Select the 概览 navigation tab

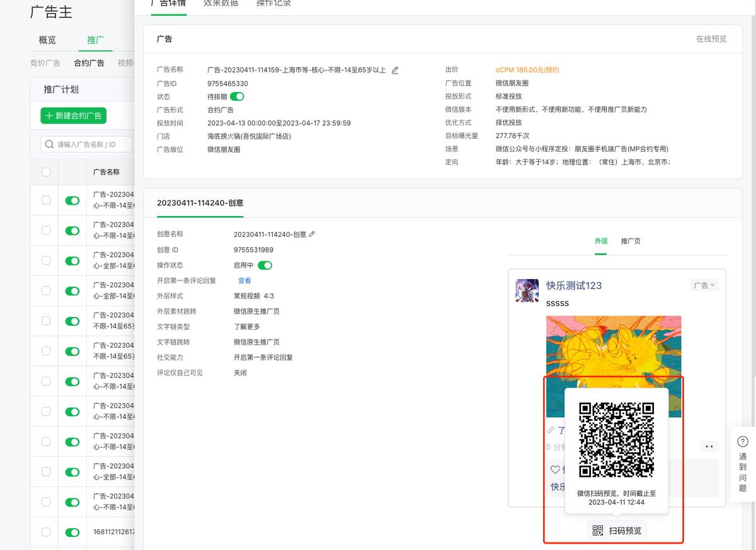(47, 40)
